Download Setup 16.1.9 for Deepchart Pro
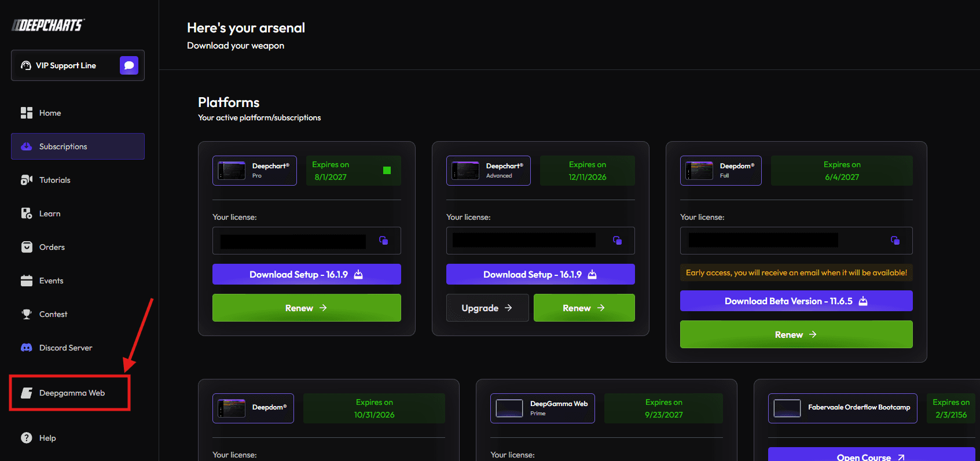 point(307,274)
